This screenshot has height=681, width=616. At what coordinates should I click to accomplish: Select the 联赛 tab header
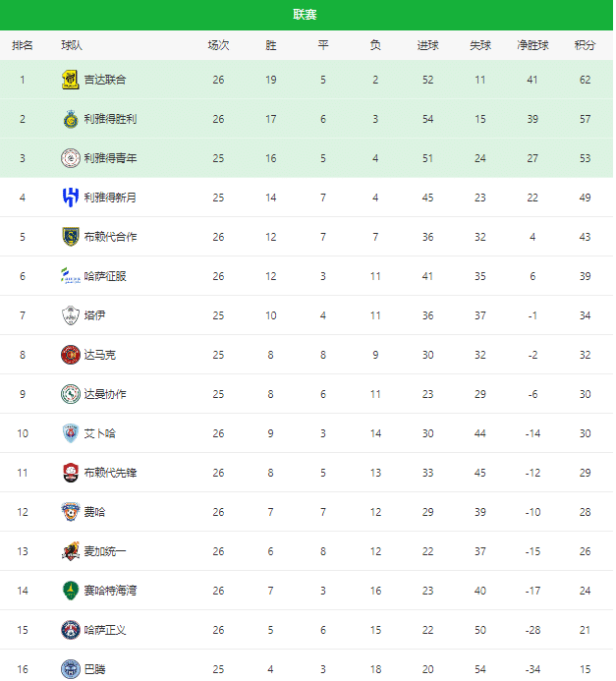click(306, 15)
